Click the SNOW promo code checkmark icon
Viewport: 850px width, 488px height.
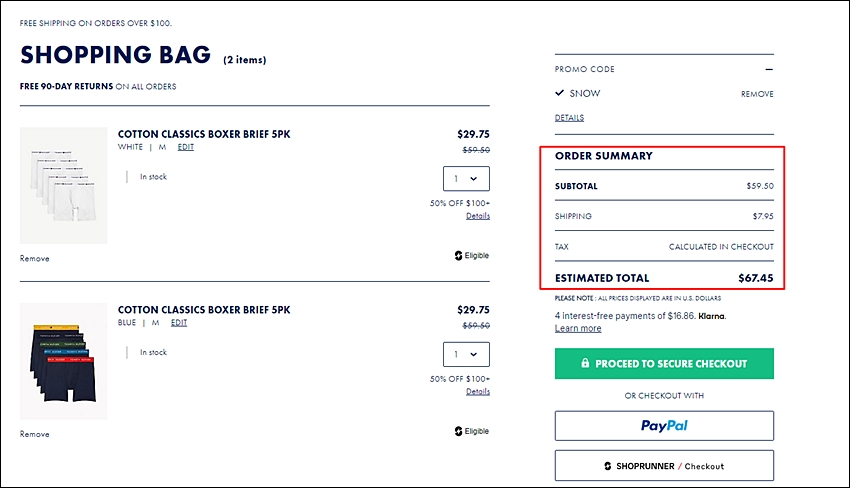click(x=559, y=93)
